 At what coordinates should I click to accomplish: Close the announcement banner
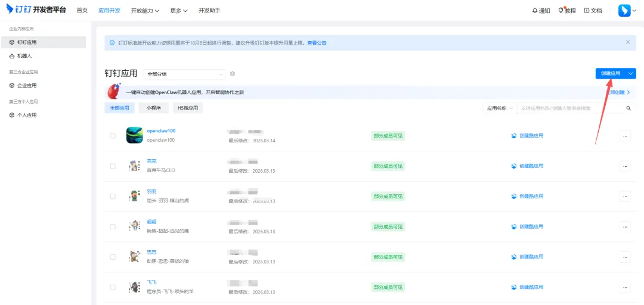coord(627,42)
